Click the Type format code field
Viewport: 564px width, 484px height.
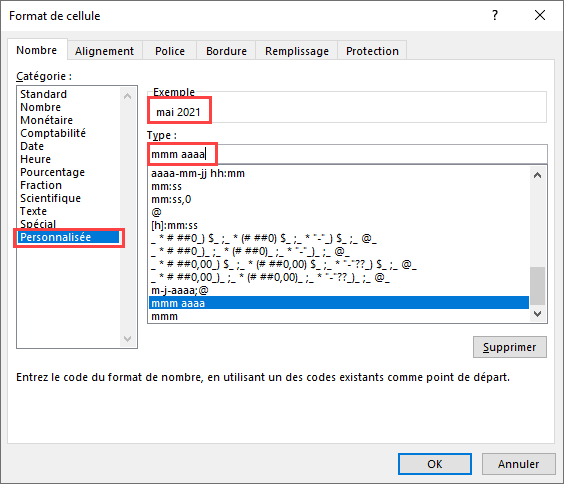tap(347, 154)
